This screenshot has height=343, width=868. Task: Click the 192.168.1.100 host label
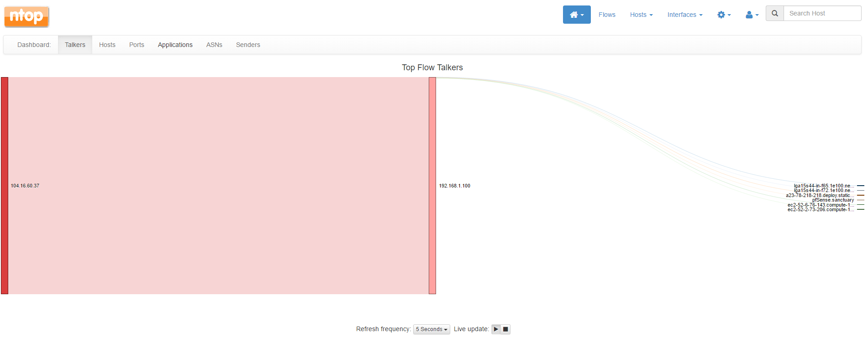[x=454, y=186]
